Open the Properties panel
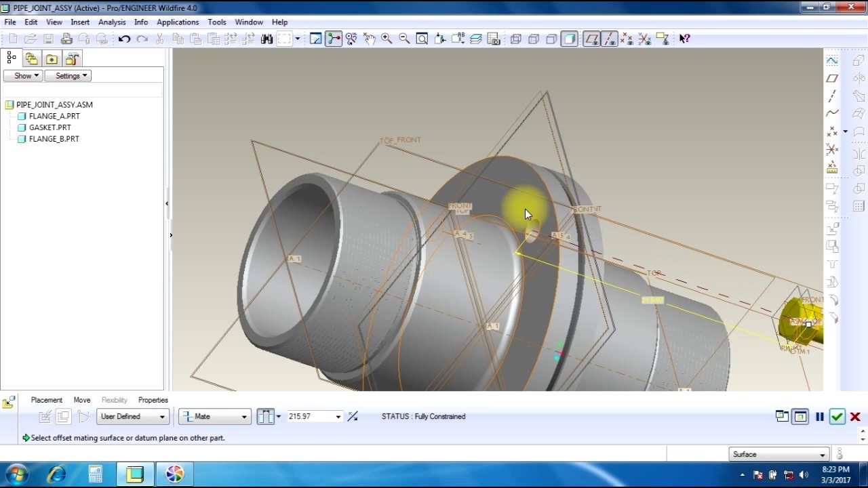Image resolution: width=868 pixels, height=488 pixels. pyautogui.click(x=153, y=400)
